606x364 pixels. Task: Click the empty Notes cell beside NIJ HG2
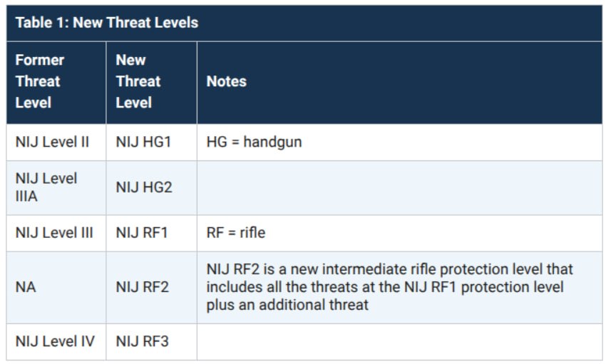(x=400, y=187)
